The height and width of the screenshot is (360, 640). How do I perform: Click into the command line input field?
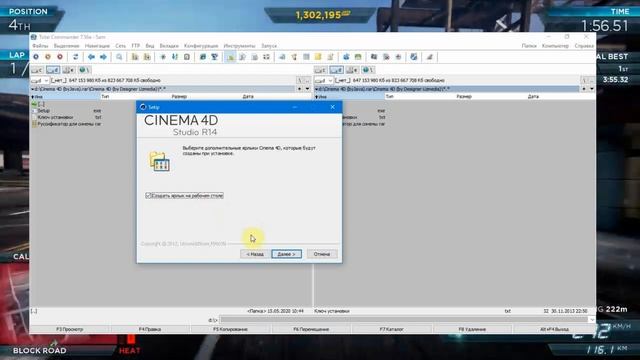[404, 320]
